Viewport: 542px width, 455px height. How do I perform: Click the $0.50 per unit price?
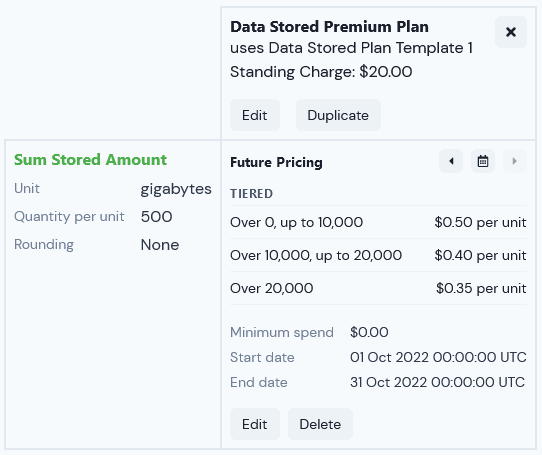(480, 222)
